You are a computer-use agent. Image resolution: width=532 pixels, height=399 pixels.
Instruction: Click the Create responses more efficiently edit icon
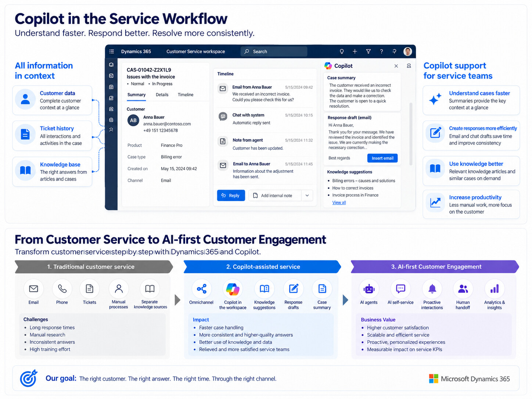coord(435,133)
